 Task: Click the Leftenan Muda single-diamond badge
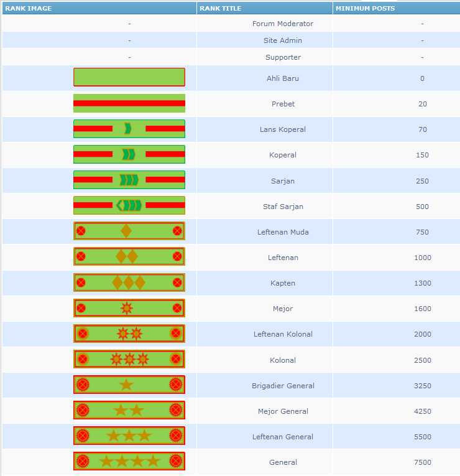[129, 231]
